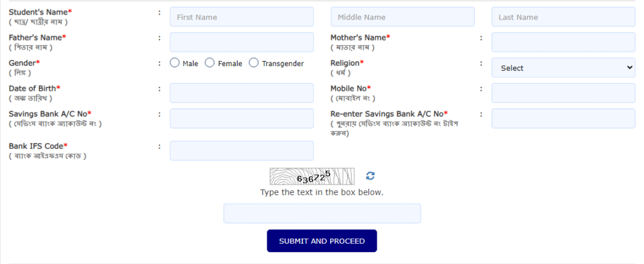This screenshot has height=264, width=644.
Task: Open the Religion Select dropdown
Action: [563, 68]
